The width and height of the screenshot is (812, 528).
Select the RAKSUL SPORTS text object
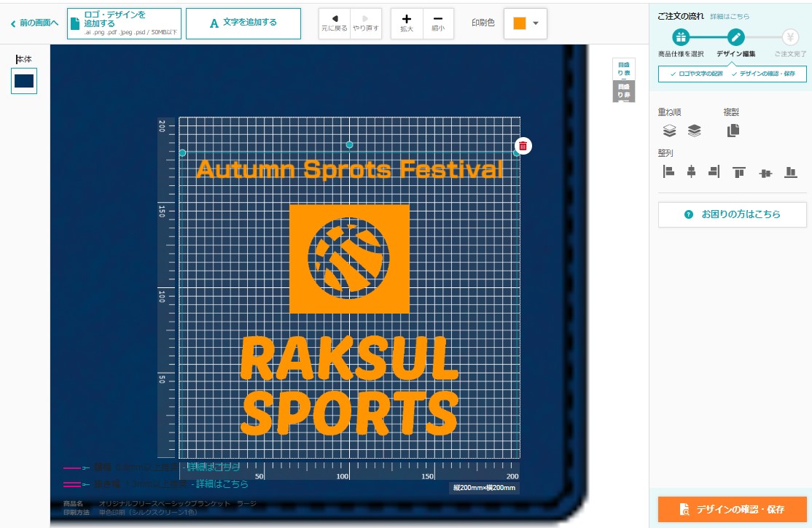point(350,386)
